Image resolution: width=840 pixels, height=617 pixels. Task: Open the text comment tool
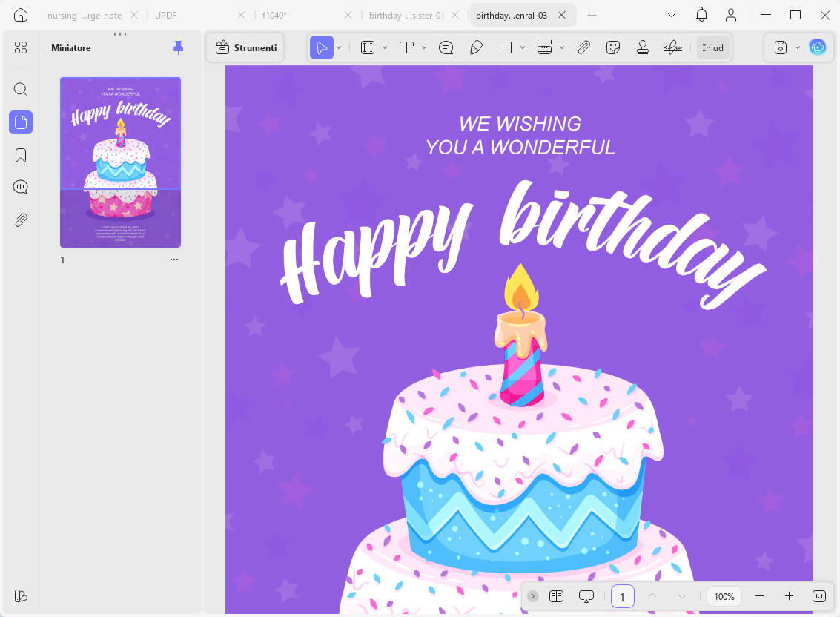[x=406, y=47]
